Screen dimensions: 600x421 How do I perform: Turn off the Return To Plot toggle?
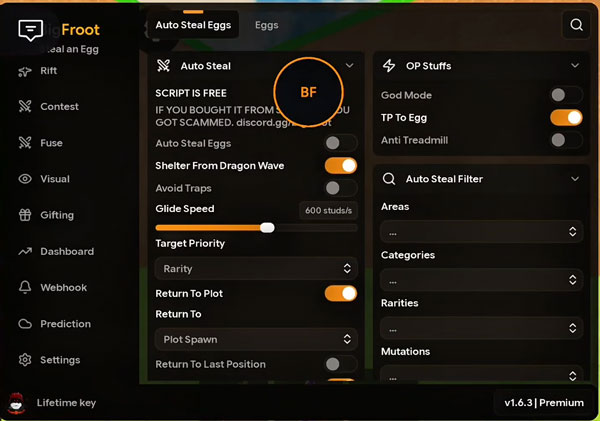coord(341,294)
